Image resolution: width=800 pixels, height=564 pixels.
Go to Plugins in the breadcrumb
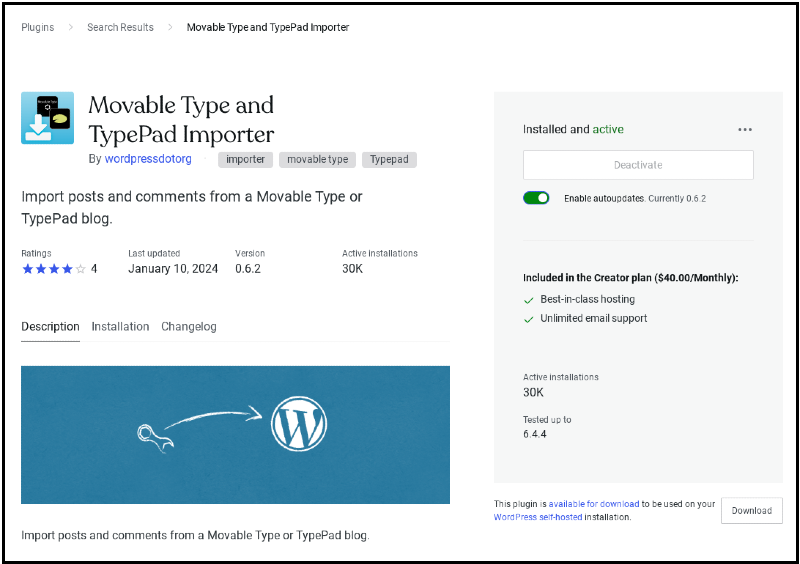(38, 28)
